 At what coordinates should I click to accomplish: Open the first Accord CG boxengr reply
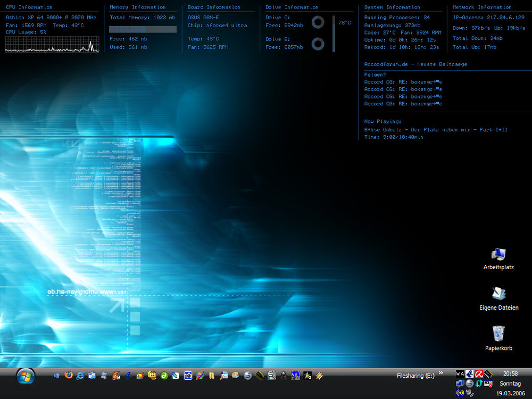coord(403,82)
